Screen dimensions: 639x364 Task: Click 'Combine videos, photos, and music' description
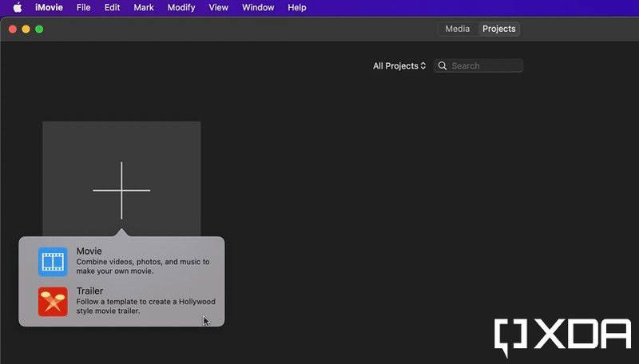pyautogui.click(x=143, y=267)
